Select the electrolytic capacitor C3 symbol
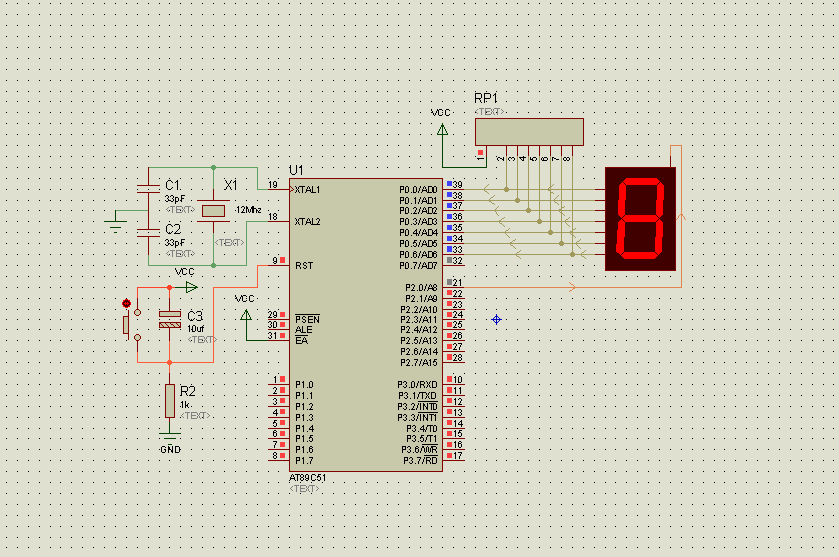 170,319
